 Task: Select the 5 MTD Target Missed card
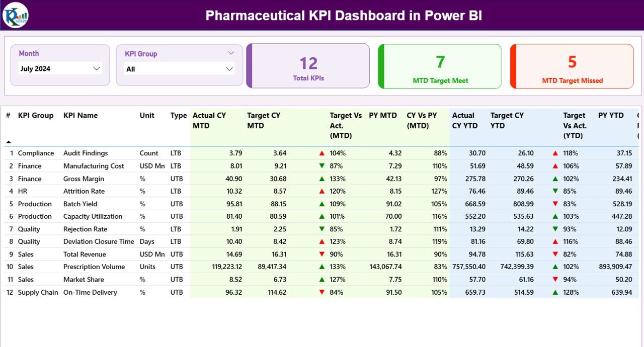(571, 66)
